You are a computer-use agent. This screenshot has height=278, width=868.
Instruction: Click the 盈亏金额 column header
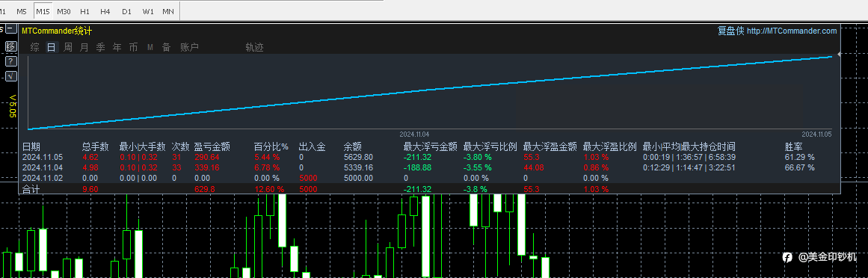[x=212, y=146]
